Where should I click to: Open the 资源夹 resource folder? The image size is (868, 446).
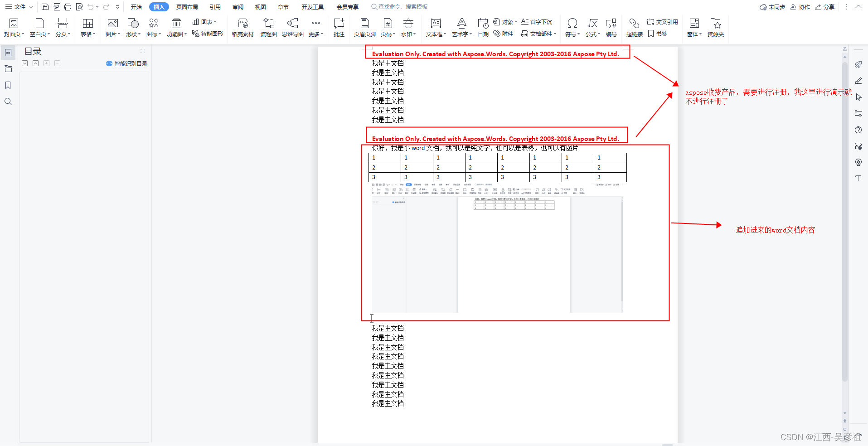coord(716,28)
